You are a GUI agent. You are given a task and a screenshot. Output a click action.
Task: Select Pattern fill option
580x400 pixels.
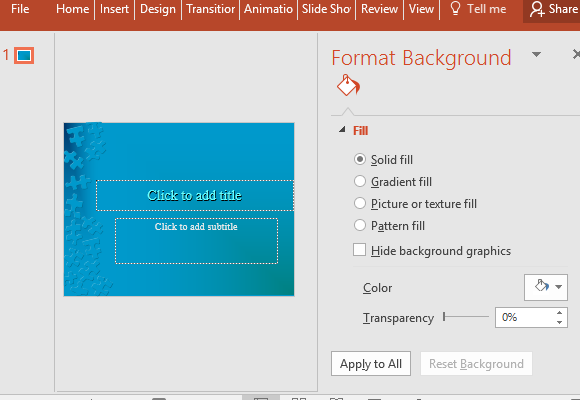389,225
